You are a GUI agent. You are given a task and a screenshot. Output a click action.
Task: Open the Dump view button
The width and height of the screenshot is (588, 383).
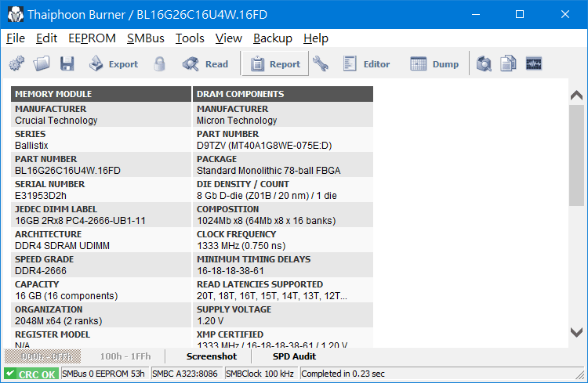tap(434, 64)
